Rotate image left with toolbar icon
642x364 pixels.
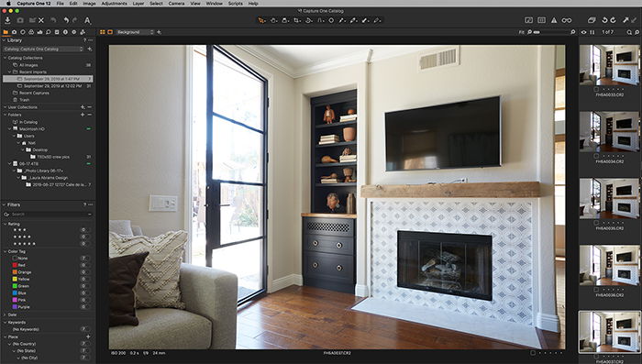pyautogui.click(x=604, y=20)
